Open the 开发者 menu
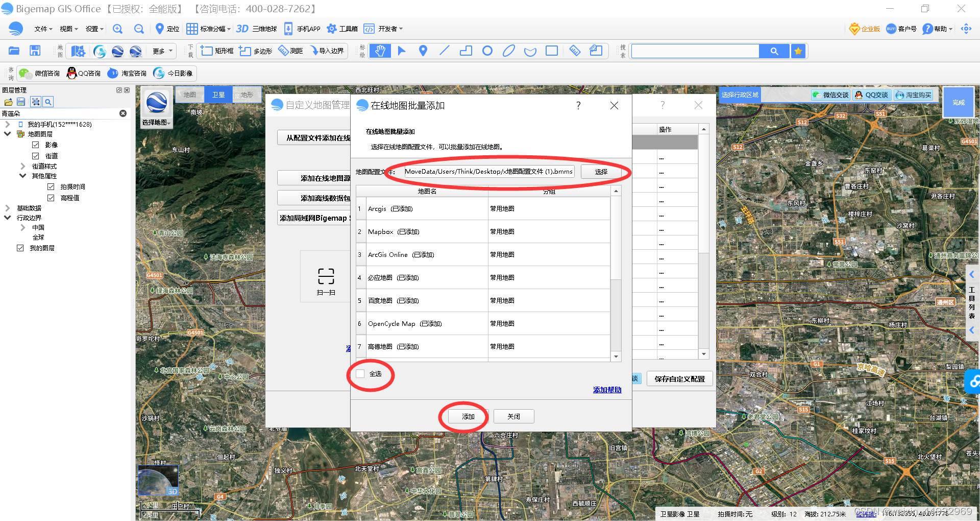Viewport: 980px width, 521px height. (390, 29)
